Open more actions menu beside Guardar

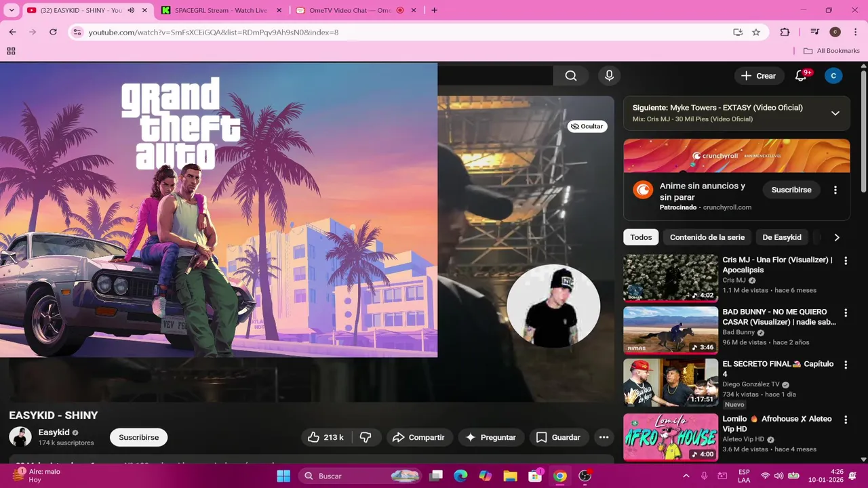point(604,437)
